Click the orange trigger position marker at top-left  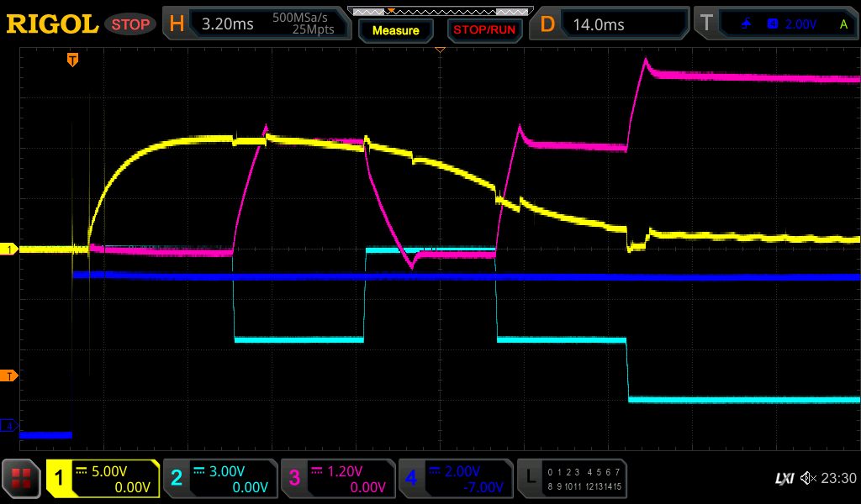[73, 60]
